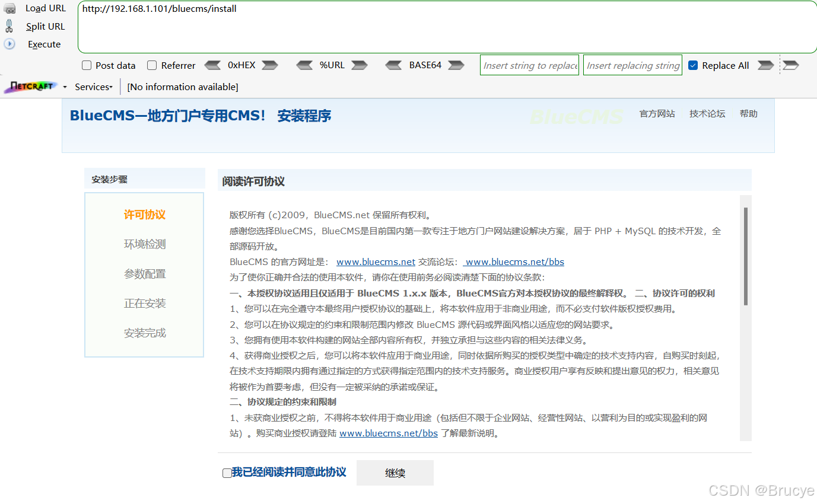Open the dropdown arrow next to Netcraft logo

[x=65, y=87]
